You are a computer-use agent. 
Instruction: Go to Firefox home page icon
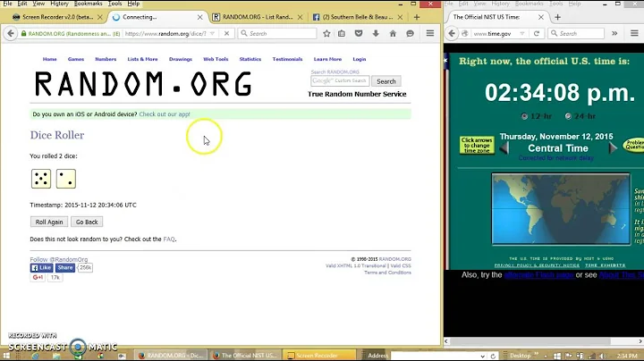(393, 34)
